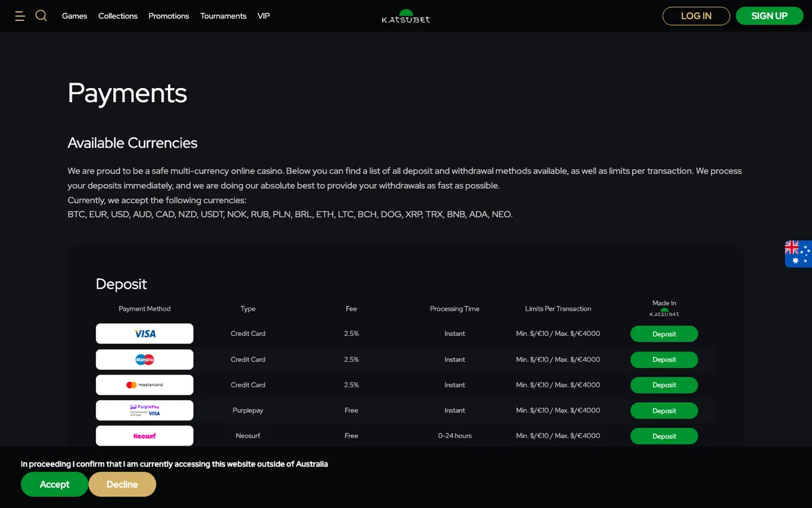Click the 2.5% fee in the VISA row
Screen dimensions: 812x508
[x=351, y=334]
